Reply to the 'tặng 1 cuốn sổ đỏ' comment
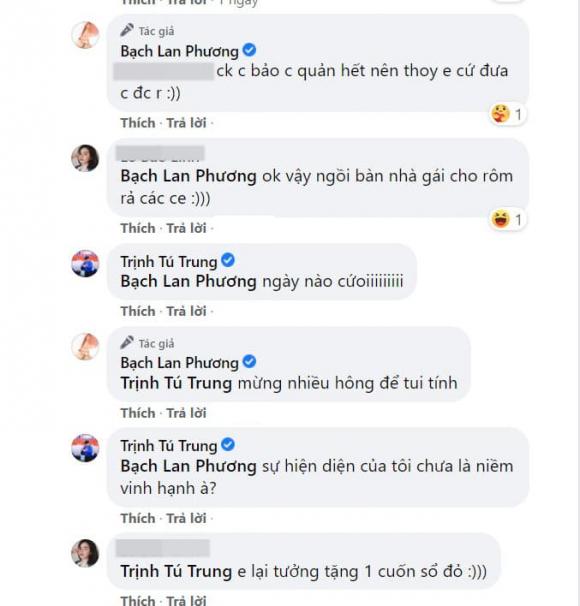This screenshot has width=580, height=606. (x=186, y=601)
